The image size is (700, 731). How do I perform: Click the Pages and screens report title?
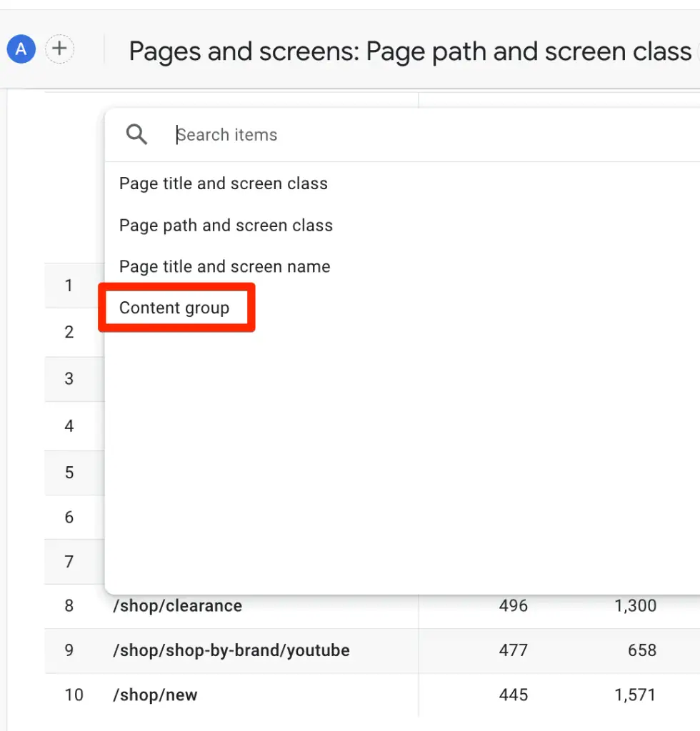tap(409, 51)
